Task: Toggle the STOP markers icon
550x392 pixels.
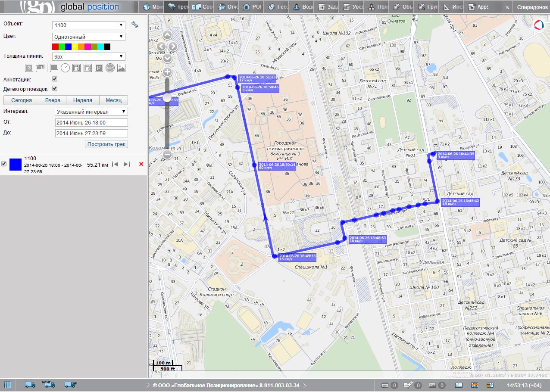Action: (110, 68)
